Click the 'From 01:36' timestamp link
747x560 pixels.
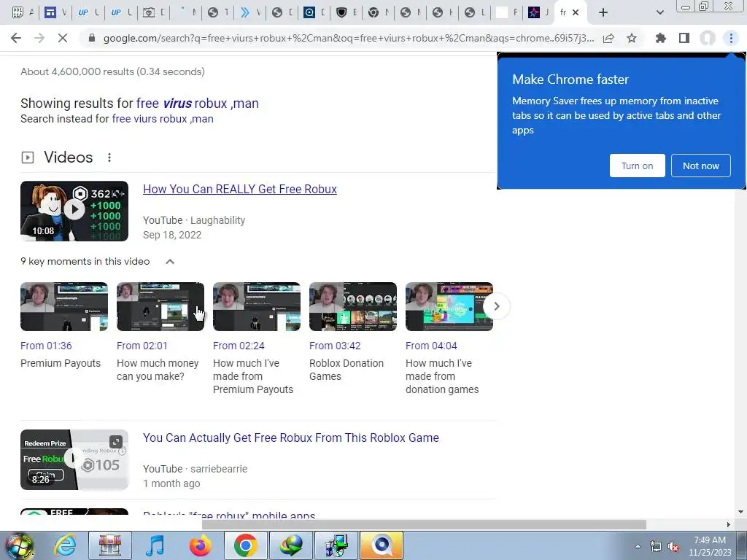tap(46, 346)
